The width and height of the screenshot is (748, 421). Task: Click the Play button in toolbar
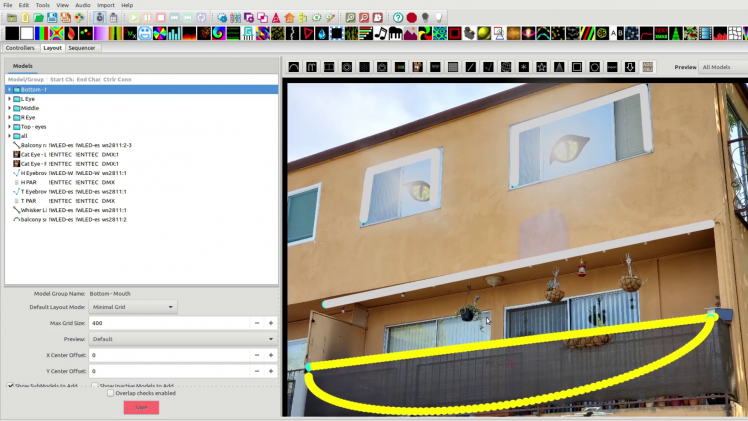(134, 18)
